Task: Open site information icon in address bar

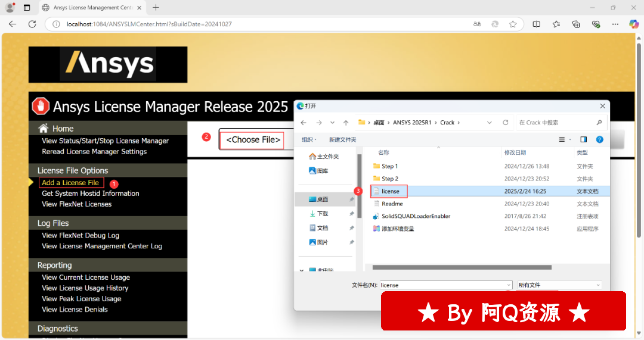Action: pos(56,24)
